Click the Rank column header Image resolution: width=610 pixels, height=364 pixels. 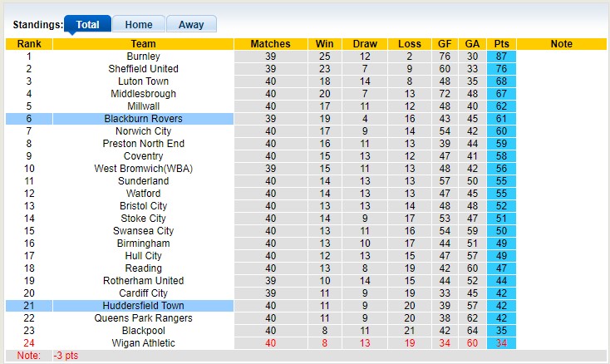(x=29, y=44)
